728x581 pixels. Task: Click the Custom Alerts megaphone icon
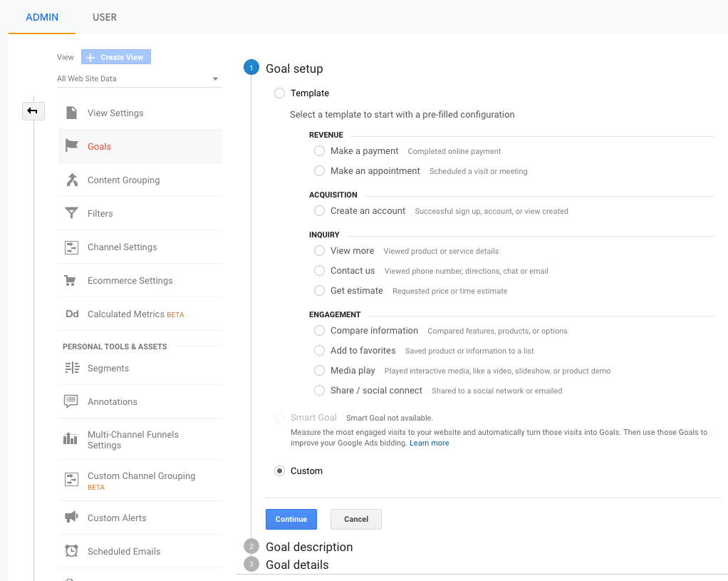coord(71,517)
